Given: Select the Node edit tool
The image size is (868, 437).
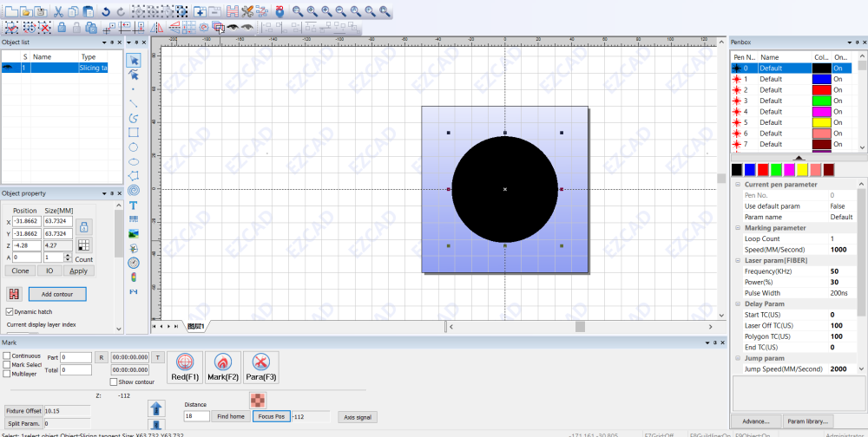Looking at the screenshot, I should pyautogui.click(x=134, y=74).
